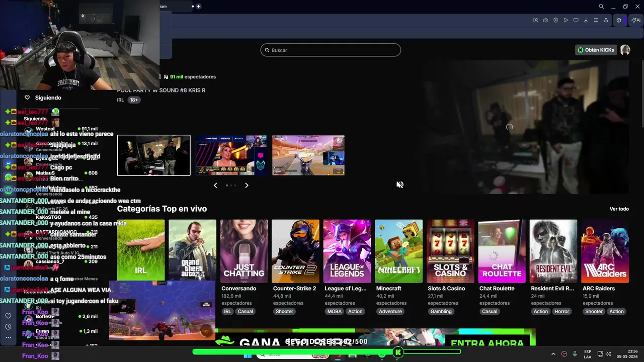The image size is (644, 362).
Task: Open the user profile avatar menu
Action: pyautogui.click(x=625, y=50)
